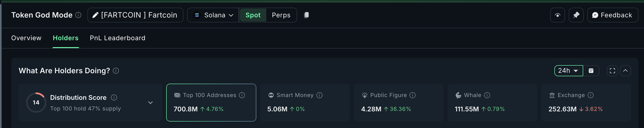The width and height of the screenshot is (644, 128).
Task: Select Spot trading mode
Action: tap(253, 15)
